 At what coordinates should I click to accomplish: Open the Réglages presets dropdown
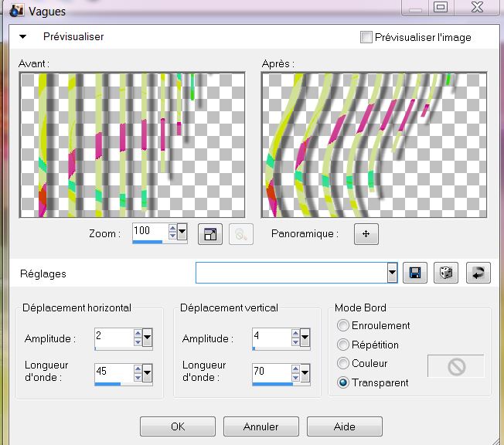tap(392, 273)
